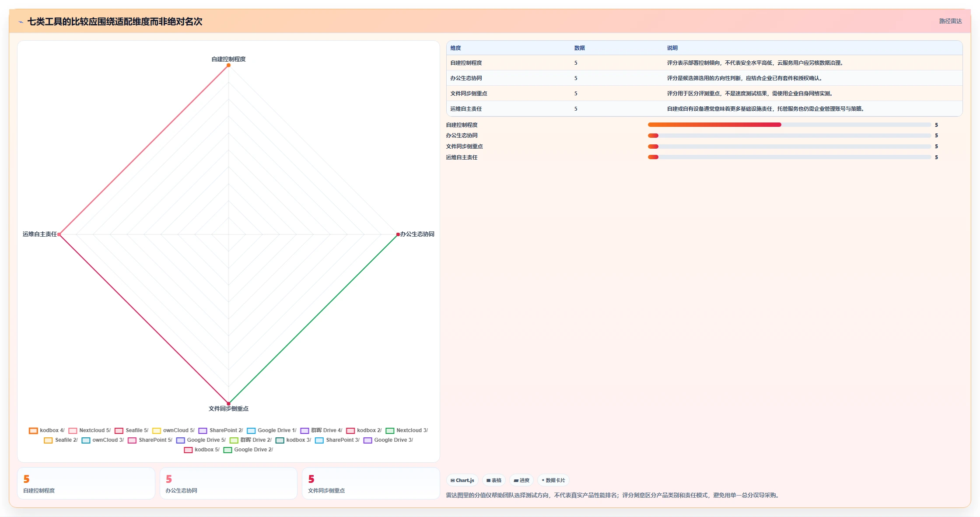Image resolution: width=980 pixels, height=517 pixels.
Task: Click the description starting 自建或自有设备
Action: point(766,109)
